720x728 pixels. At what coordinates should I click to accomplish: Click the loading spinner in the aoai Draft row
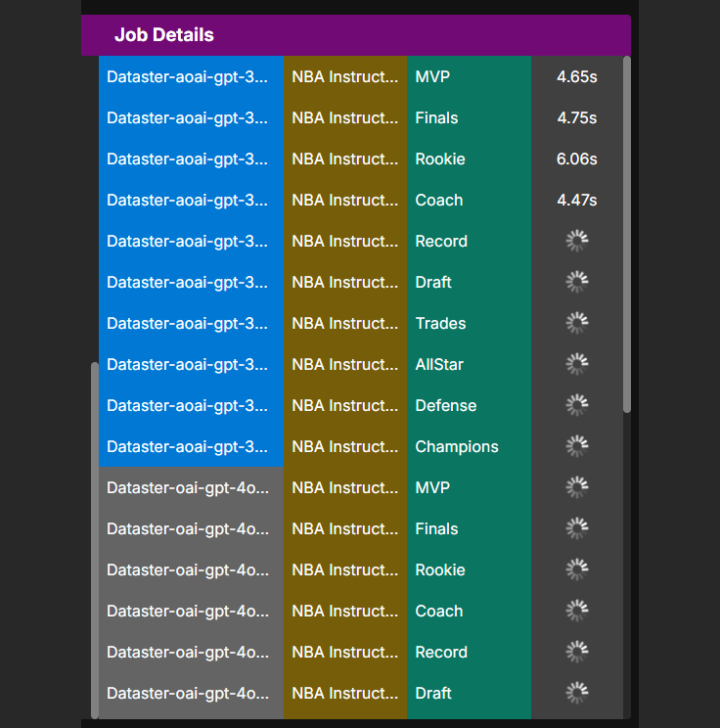point(577,282)
